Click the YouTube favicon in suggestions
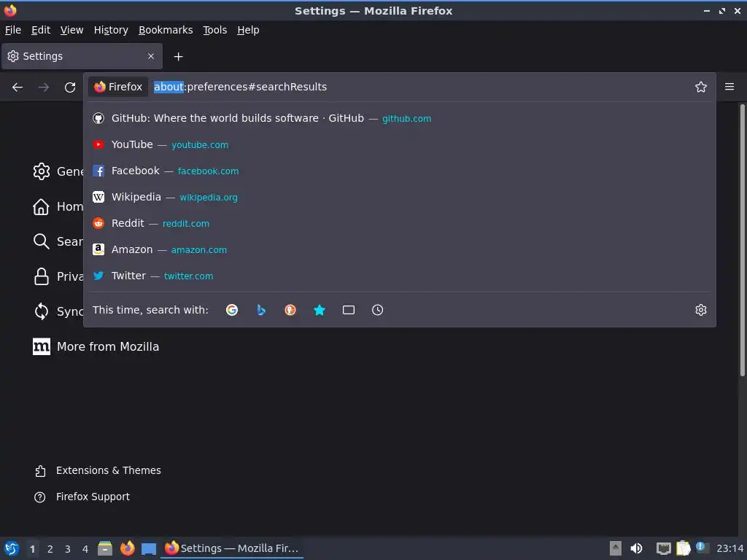The width and height of the screenshot is (747, 560). (98, 144)
